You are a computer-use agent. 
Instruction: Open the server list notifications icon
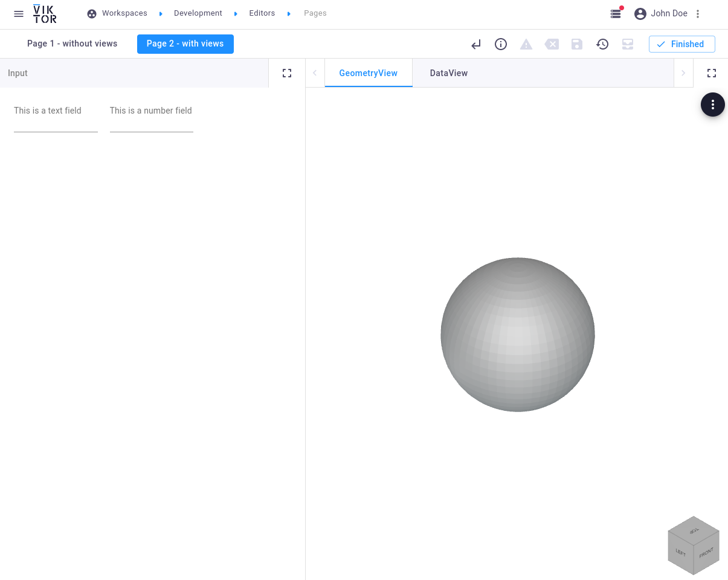616,13
